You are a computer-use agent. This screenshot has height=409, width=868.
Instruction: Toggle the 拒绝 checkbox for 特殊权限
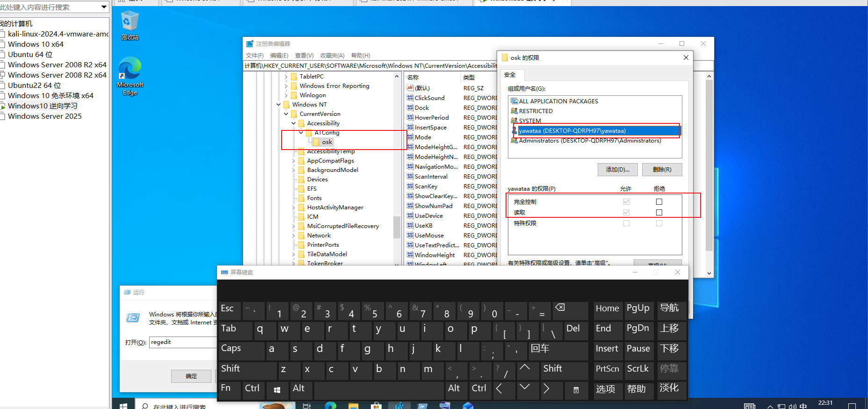(x=659, y=223)
